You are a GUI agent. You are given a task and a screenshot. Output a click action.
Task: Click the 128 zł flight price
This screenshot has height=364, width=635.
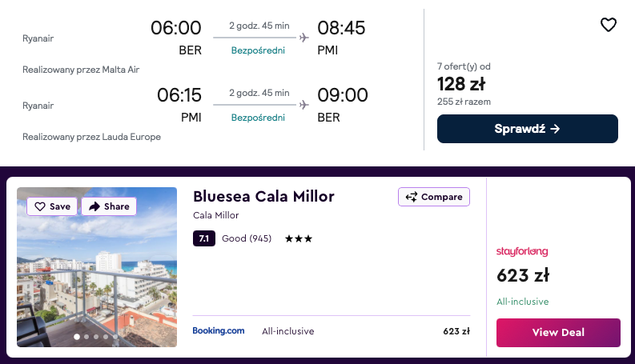(461, 84)
